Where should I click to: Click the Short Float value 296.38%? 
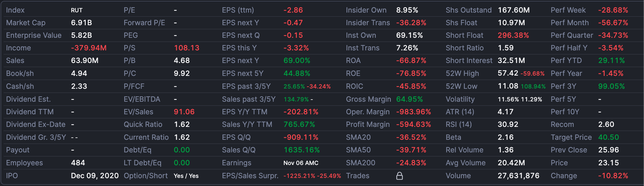point(513,35)
